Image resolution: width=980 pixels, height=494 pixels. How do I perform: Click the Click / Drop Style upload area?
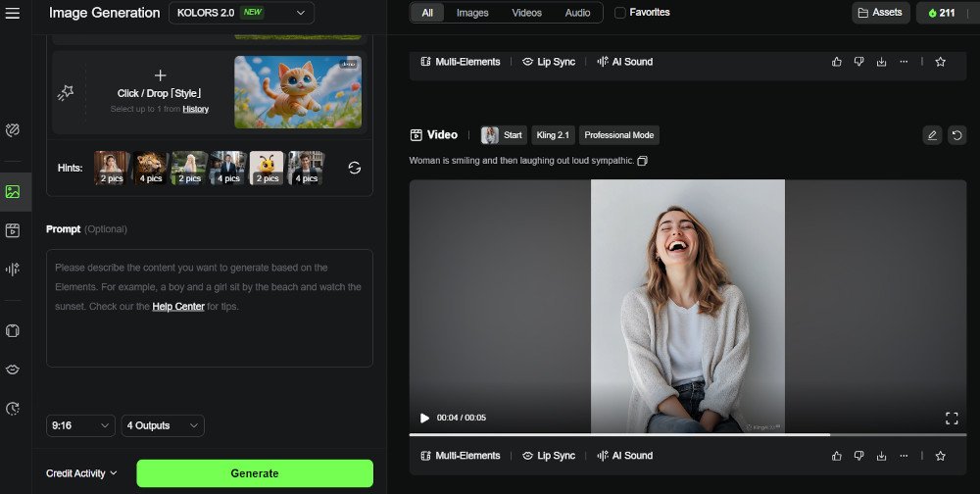pyautogui.click(x=160, y=92)
